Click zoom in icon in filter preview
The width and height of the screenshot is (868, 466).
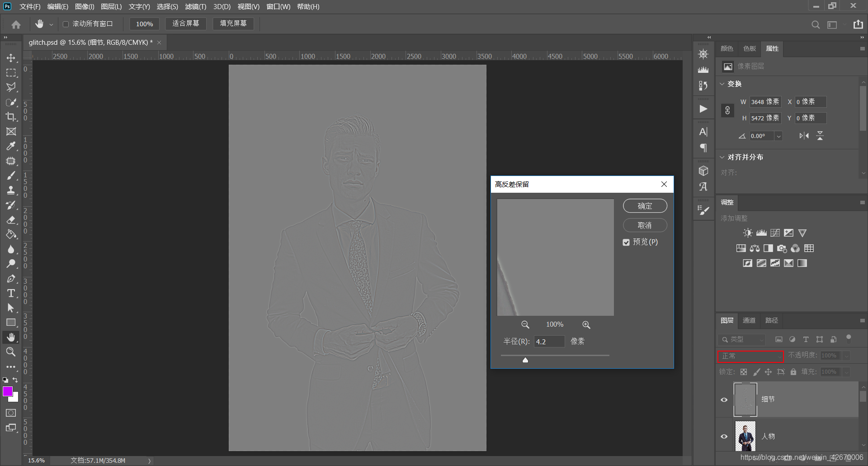(586, 324)
